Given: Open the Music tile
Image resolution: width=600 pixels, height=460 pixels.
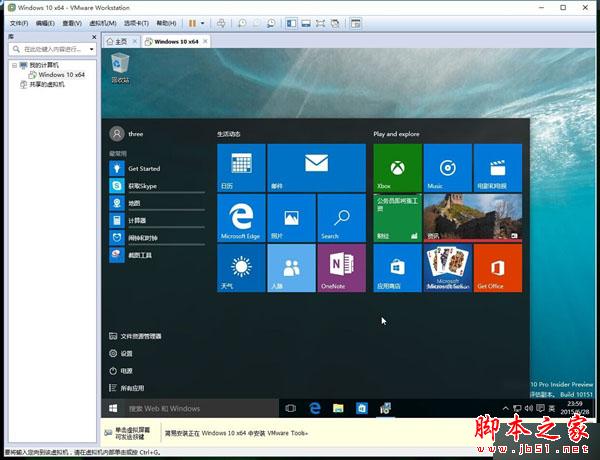Looking at the screenshot, I should (x=447, y=167).
